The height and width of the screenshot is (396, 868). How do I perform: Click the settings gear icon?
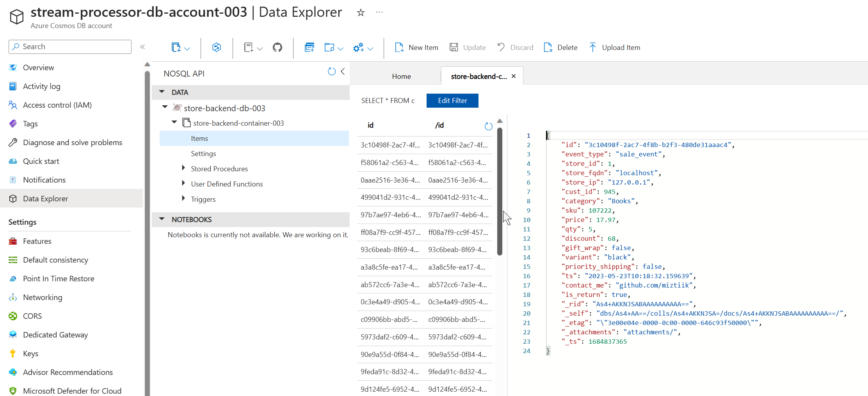(358, 48)
